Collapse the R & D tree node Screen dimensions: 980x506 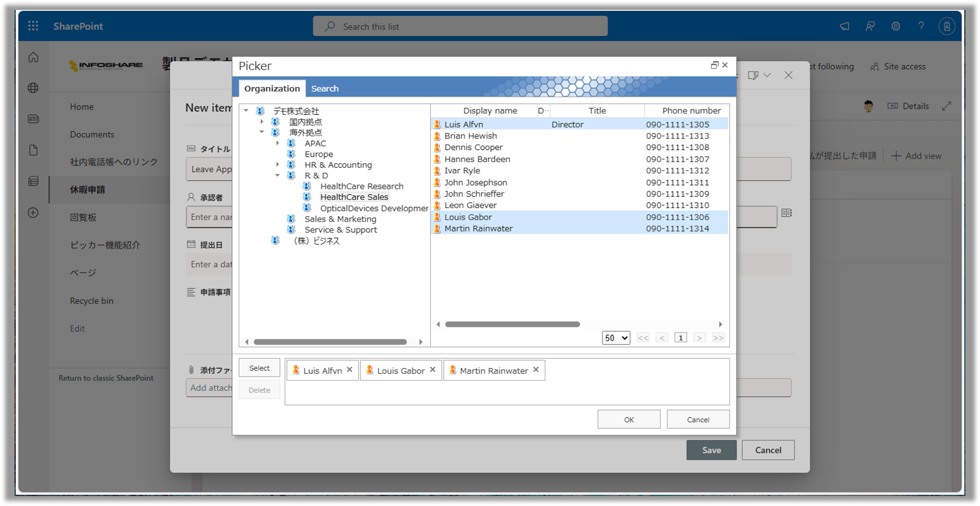(x=277, y=176)
